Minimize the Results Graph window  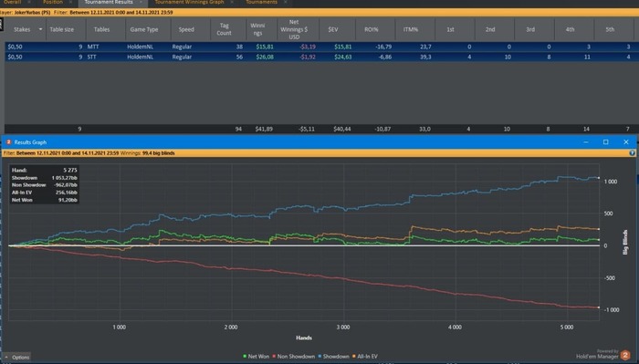click(586, 142)
